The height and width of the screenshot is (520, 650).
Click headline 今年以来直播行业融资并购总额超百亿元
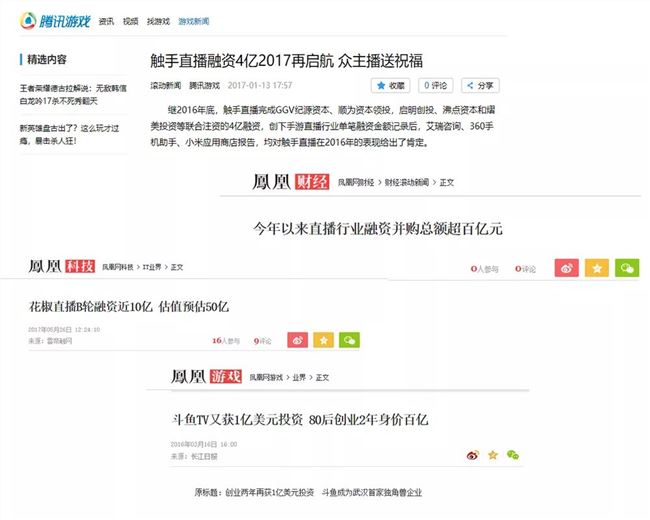pyautogui.click(x=378, y=228)
